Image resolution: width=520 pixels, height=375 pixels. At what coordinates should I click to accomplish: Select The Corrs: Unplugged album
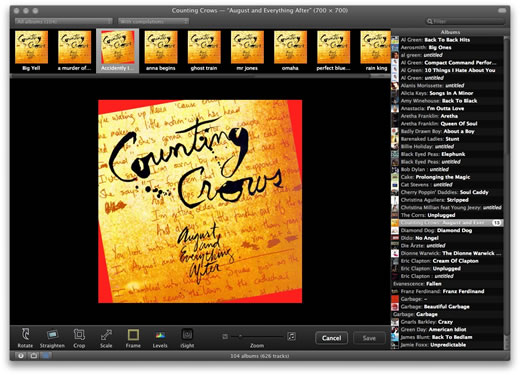pyautogui.click(x=447, y=215)
